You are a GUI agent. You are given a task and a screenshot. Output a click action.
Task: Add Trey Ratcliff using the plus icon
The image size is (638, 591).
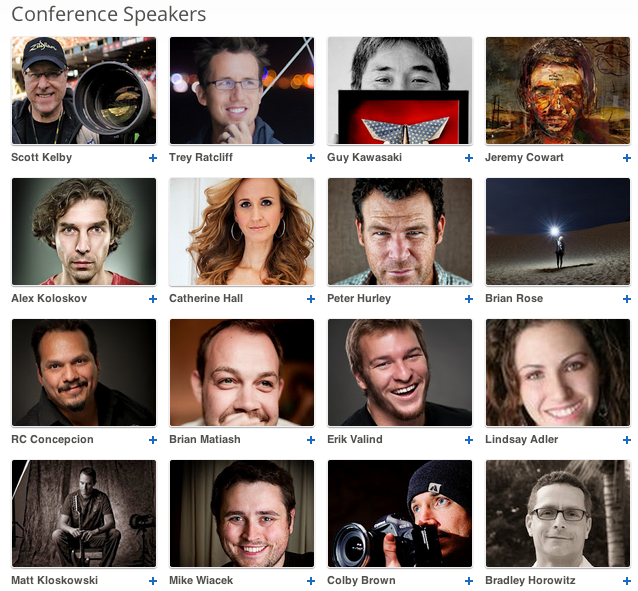(311, 158)
